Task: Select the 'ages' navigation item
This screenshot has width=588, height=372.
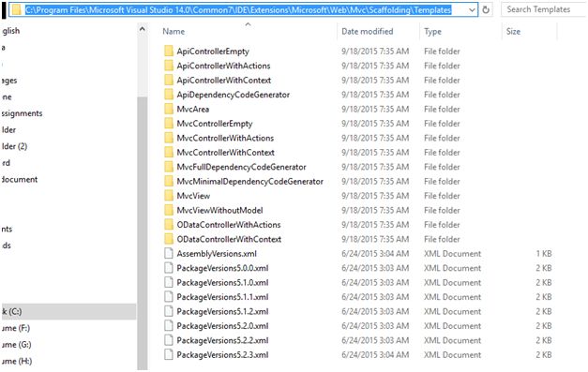Action: (9, 81)
